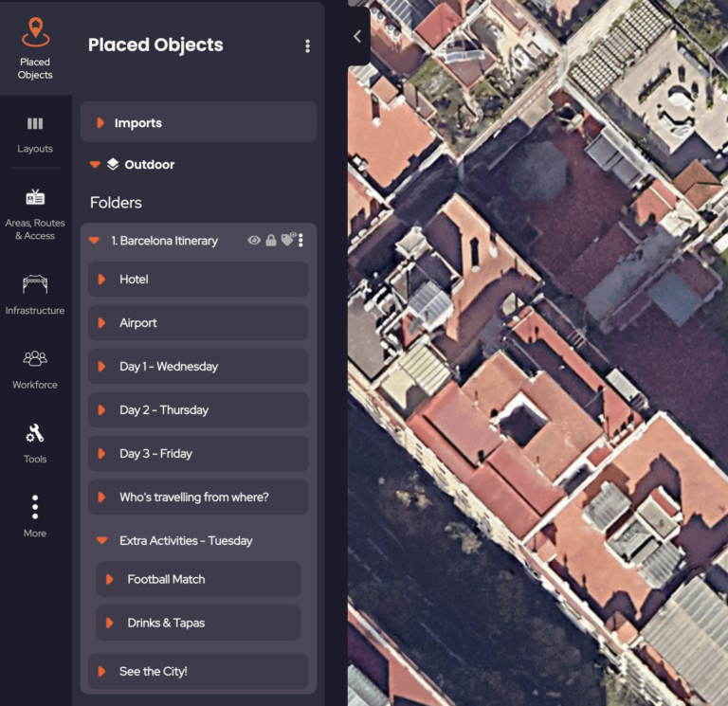Collapse the Outdoor section
This screenshot has height=706, width=728.
point(95,165)
